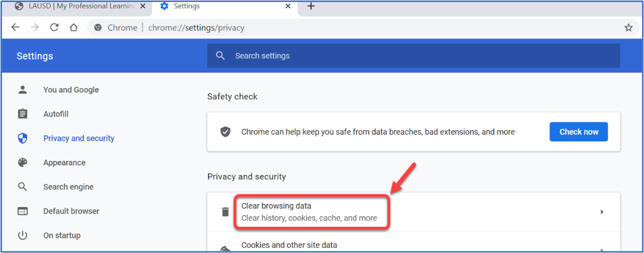Expand the Clear browsing data arrow
This screenshot has height=253, width=644.
point(602,212)
